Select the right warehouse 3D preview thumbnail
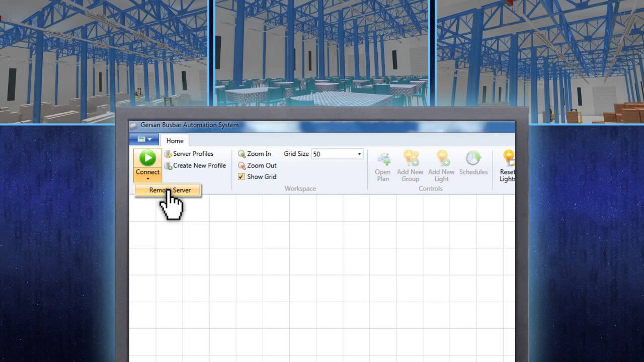This screenshot has width=644, height=362. (x=540, y=61)
